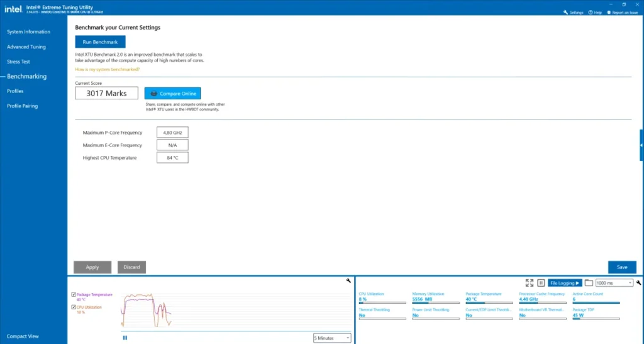Open Stress Test section
The width and height of the screenshot is (644, 344).
click(18, 62)
